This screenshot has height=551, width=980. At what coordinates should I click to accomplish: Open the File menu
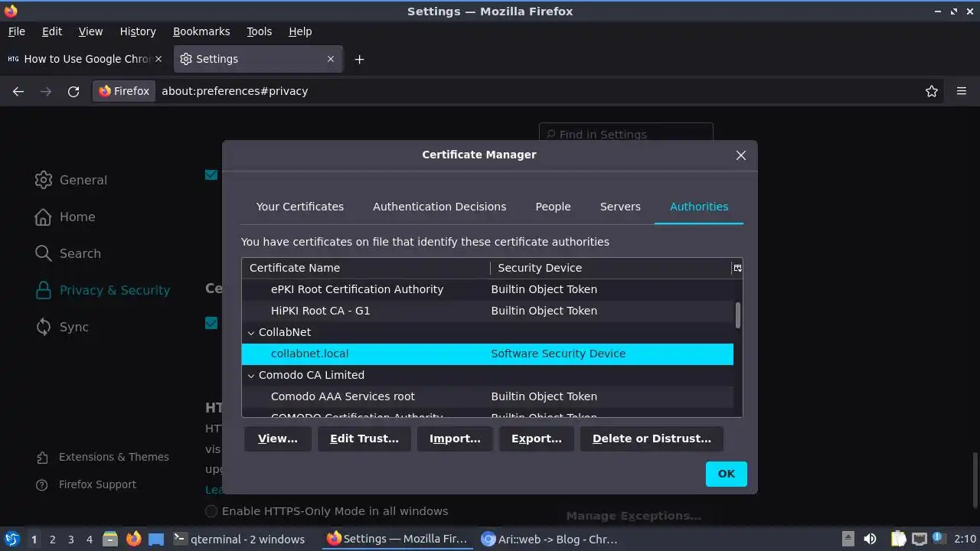pyautogui.click(x=17, y=31)
